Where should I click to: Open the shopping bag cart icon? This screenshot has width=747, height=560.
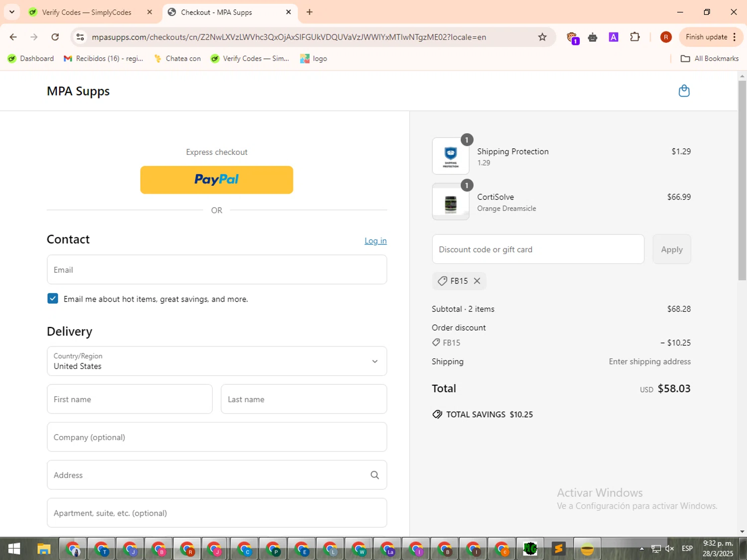click(684, 91)
